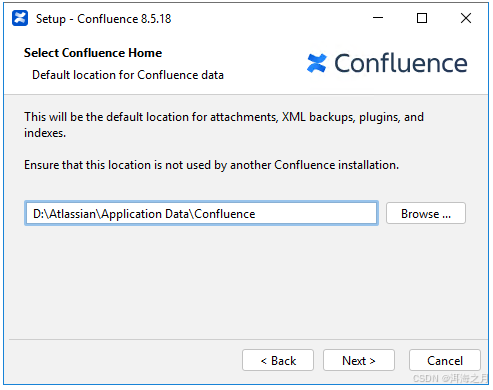493x390 pixels.
Task: Cancel the Confluence installation
Action: [445, 360]
